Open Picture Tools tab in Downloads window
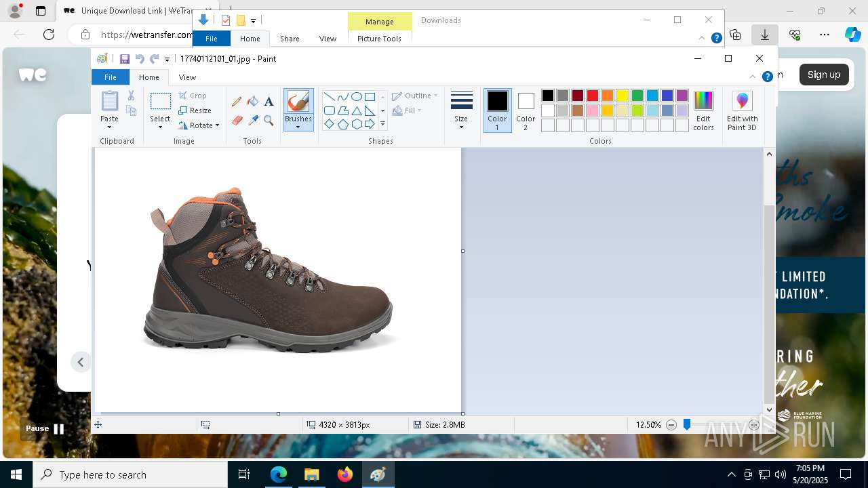Screen dimensions: 868x488 tap(379, 39)
